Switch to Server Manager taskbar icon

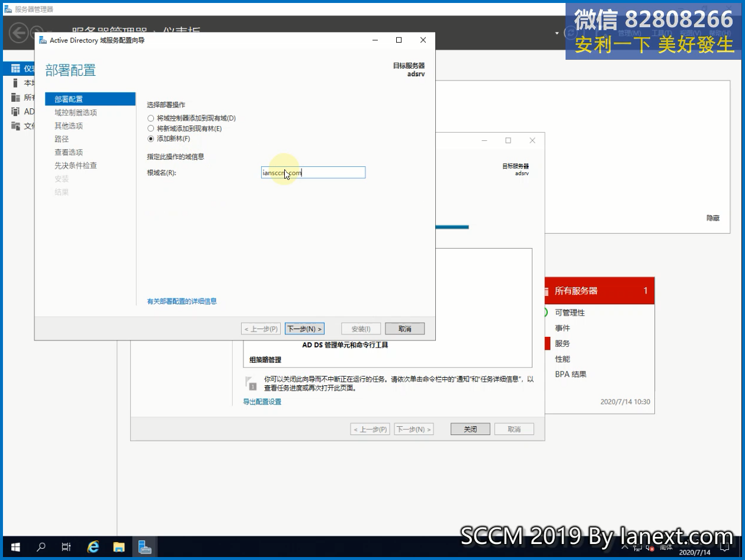point(145,547)
